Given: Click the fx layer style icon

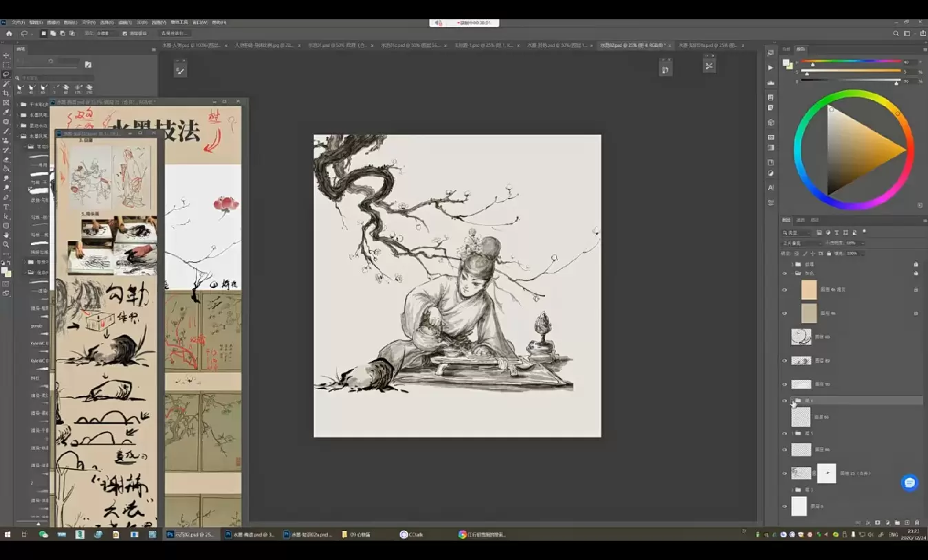Looking at the screenshot, I should point(868,522).
